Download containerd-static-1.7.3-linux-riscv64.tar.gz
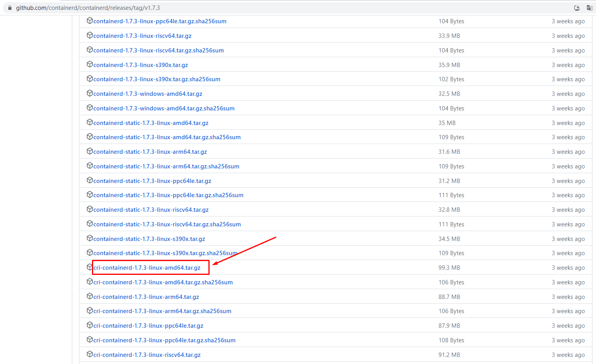596x364 pixels. pos(151,210)
